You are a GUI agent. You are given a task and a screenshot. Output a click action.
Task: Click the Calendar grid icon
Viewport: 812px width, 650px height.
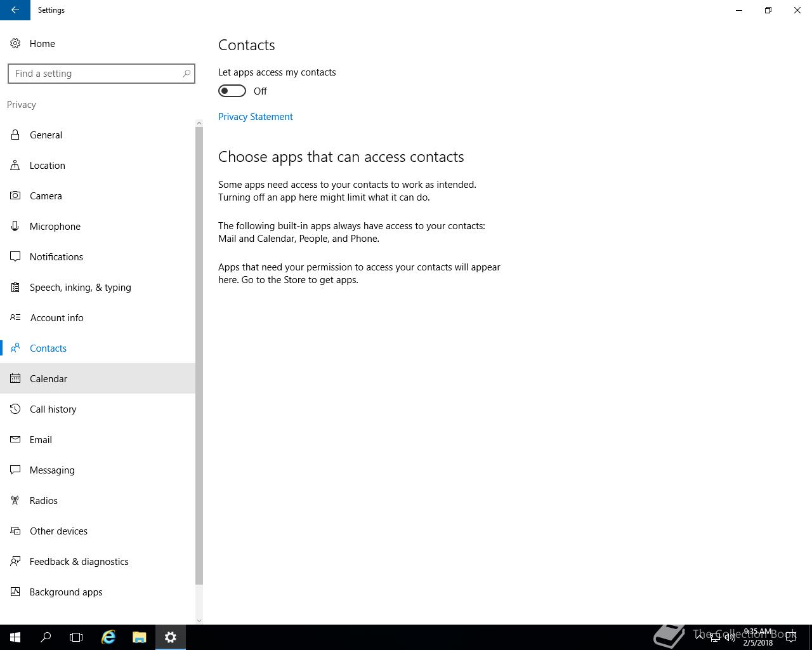(x=15, y=378)
